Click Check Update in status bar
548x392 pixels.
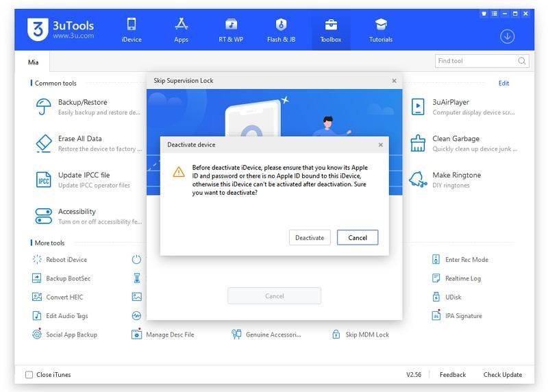point(502,375)
